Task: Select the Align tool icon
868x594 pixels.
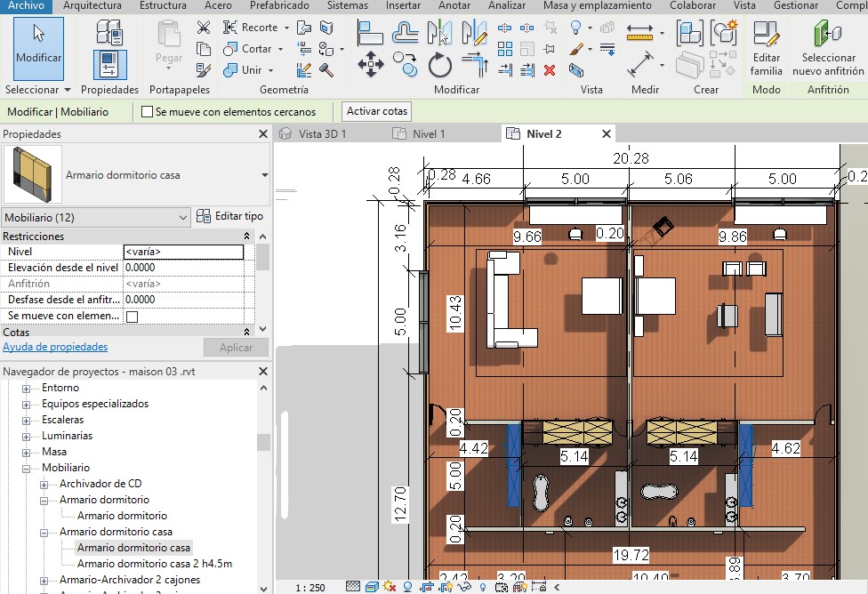Action: point(371,33)
